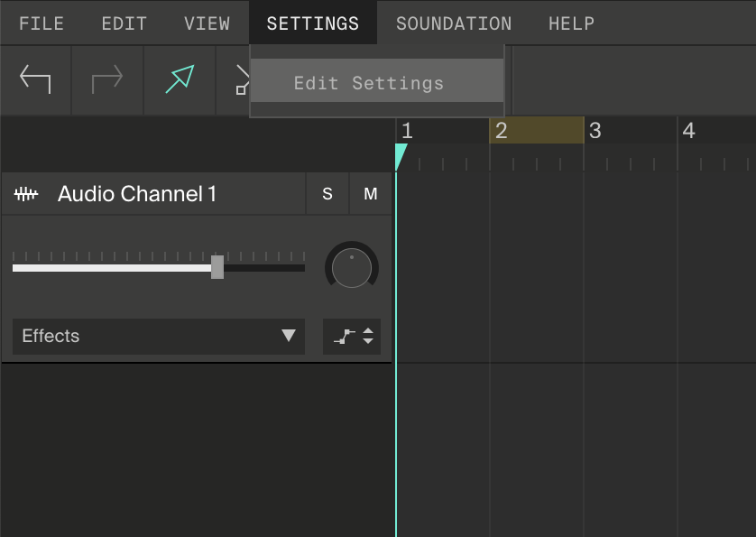Mute Audio Channel 1
Viewport: 756px width, 537px height.
point(370,192)
